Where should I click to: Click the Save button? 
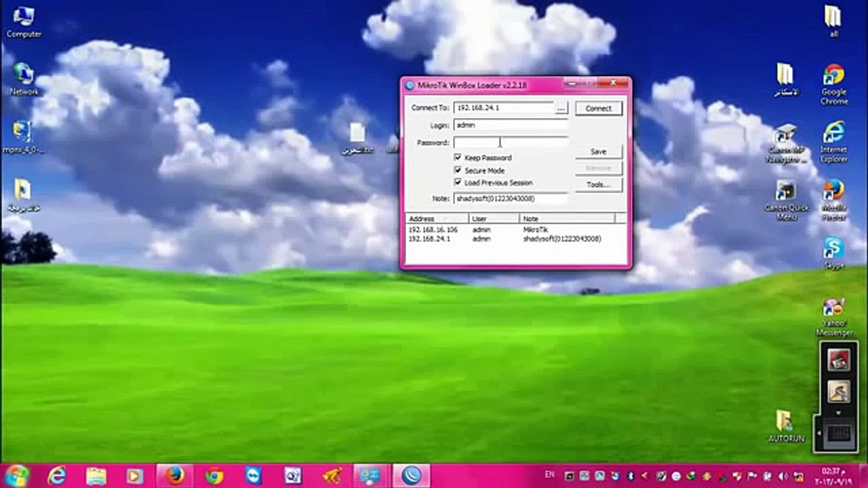point(598,152)
